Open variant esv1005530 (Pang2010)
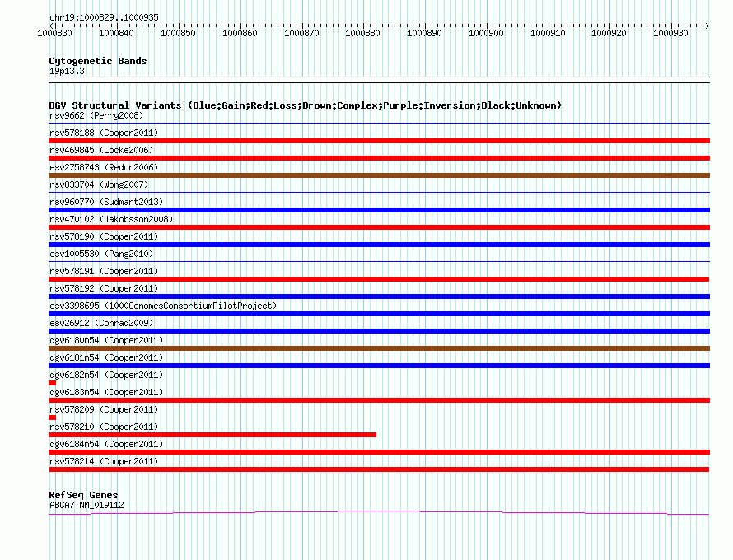Viewport: 733px width, 560px height. pos(101,254)
